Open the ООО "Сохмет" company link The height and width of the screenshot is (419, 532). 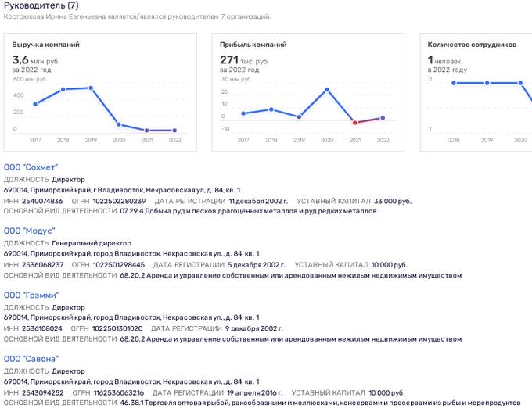pos(31,167)
